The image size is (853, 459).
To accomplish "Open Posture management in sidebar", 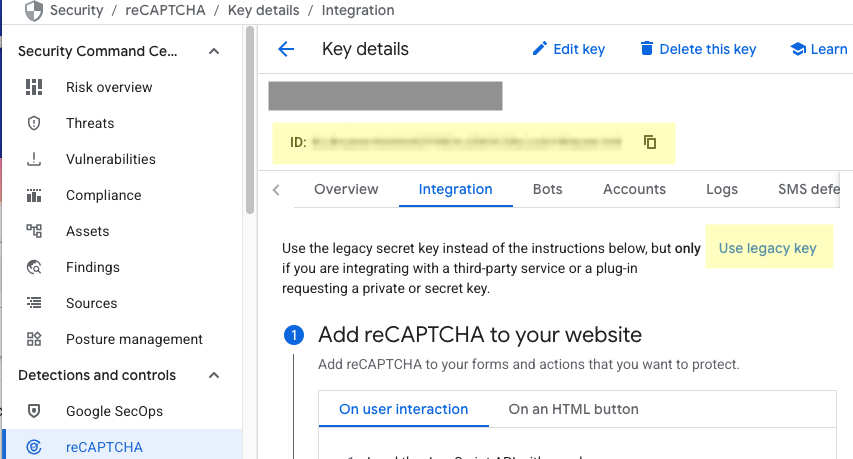I will click(x=134, y=339).
